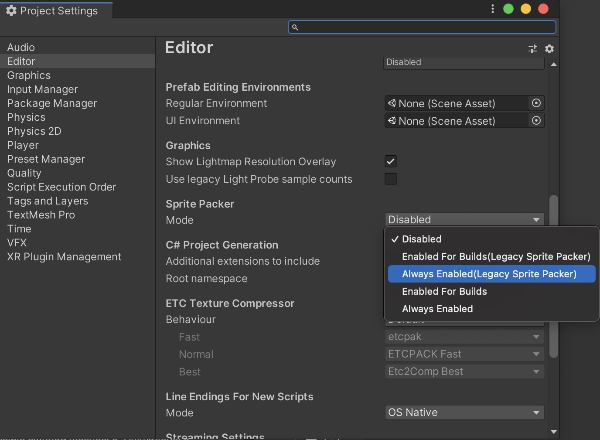Click the search magnifier icon

(295, 27)
